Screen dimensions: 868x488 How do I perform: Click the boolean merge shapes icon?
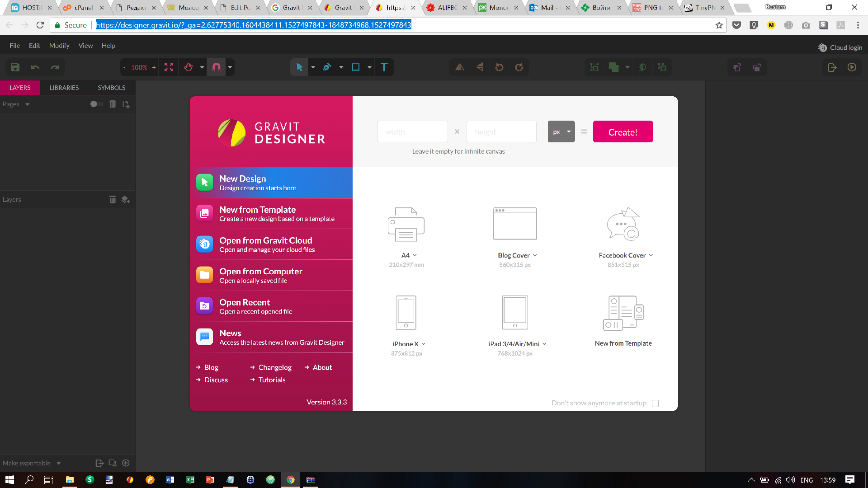[x=614, y=67]
